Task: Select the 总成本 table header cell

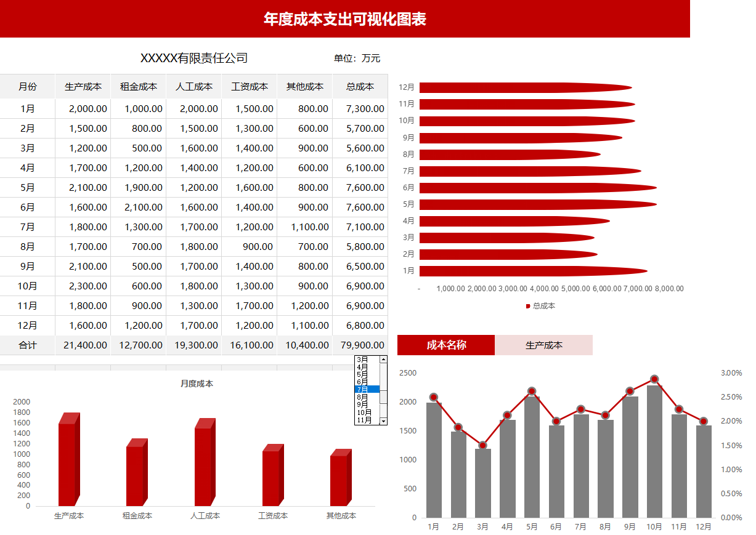Action: pos(360,86)
